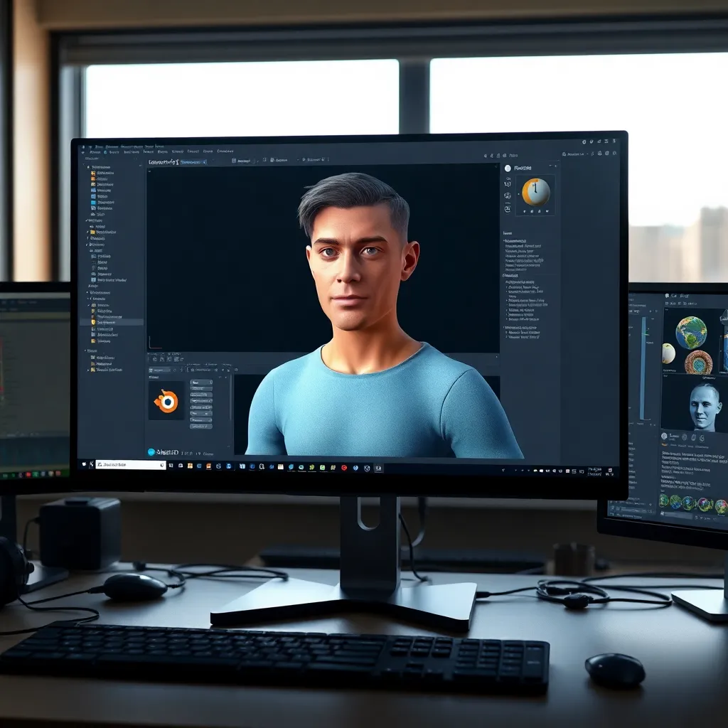
Task: Click the world properties globe icon
Action: click(x=507, y=196)
